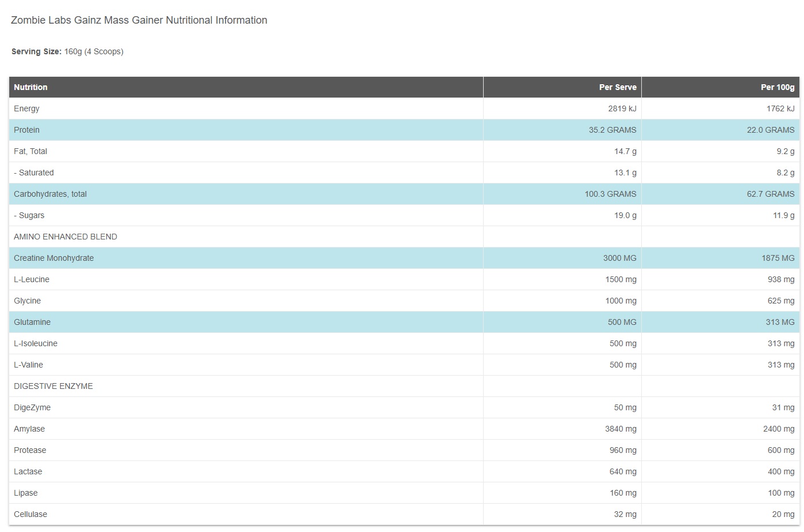804x532 pixels.
Task: Click the '31 mg' DigeZyme value
Action: [783, 407]
